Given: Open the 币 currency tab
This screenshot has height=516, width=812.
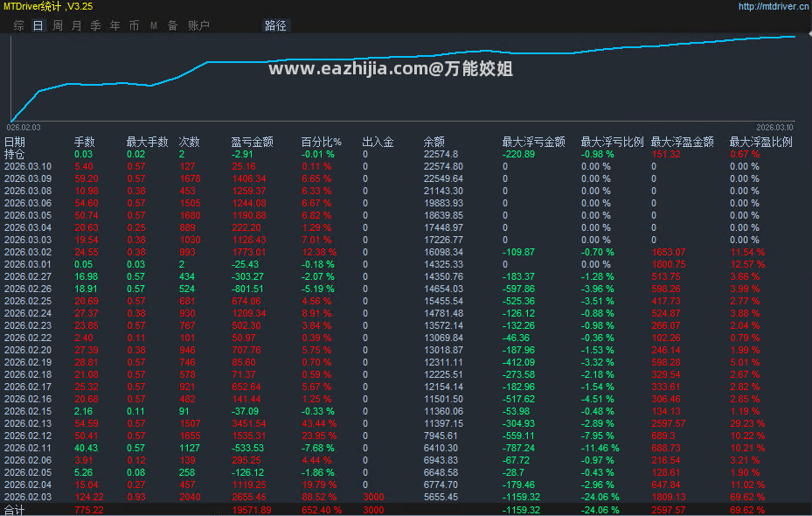Looking at the screenshot, I should [x=134, y=25].
